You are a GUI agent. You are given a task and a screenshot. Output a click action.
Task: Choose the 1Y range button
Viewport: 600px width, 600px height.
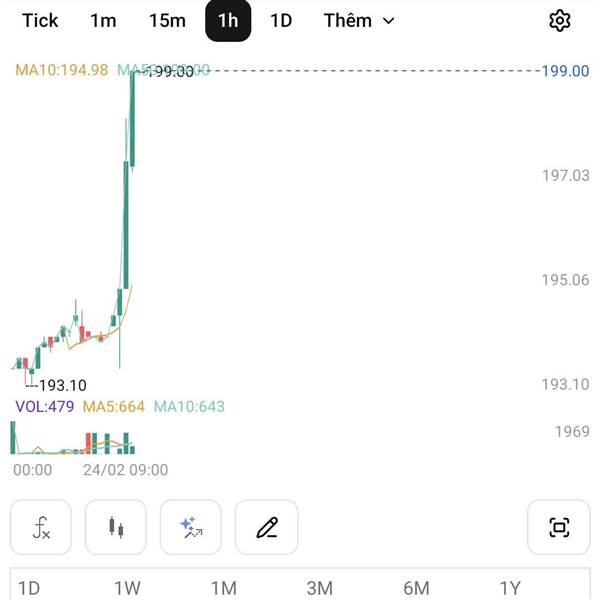point(510,587)
